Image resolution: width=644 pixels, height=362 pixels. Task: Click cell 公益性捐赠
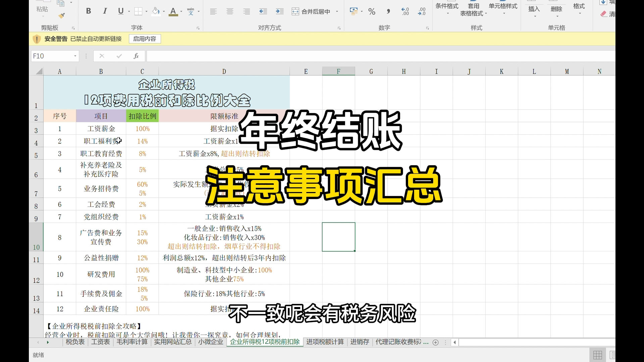point(101,258)
